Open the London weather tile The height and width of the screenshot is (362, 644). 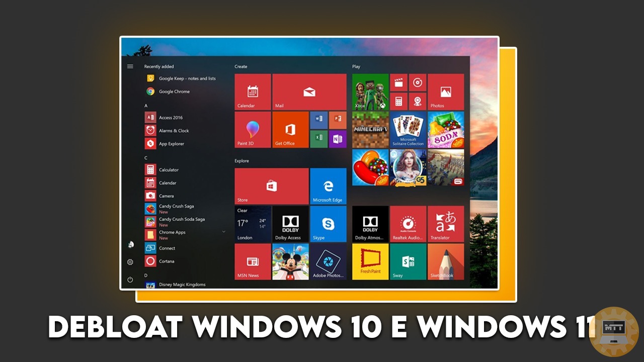click(x=253, y=224)
